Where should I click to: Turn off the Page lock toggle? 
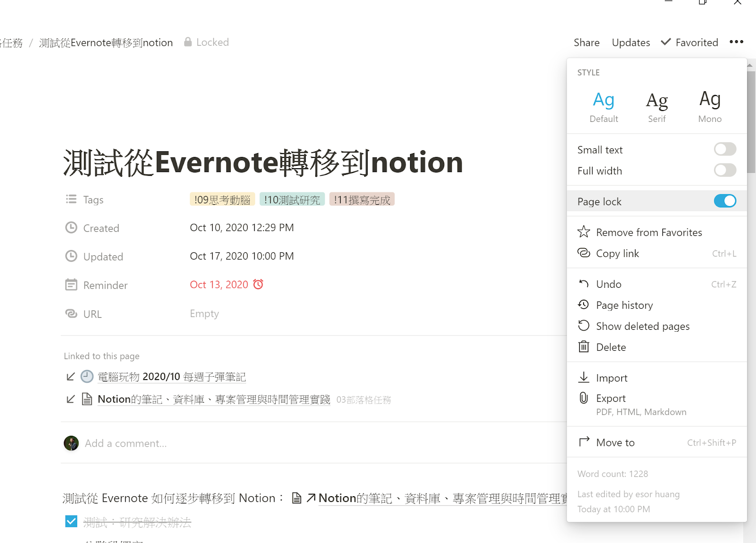click(725, 201)
